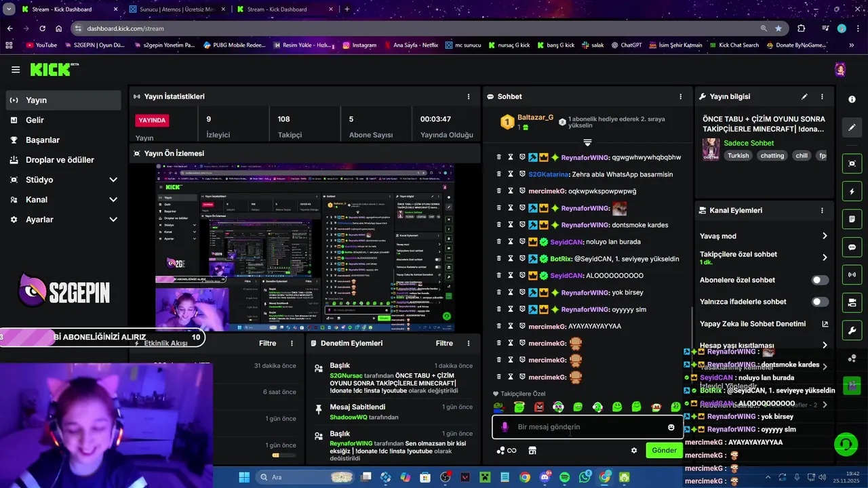Open Filtre in Denetim Eylemleri panel
Screen dimensions: 868x488
pos(444,343)
